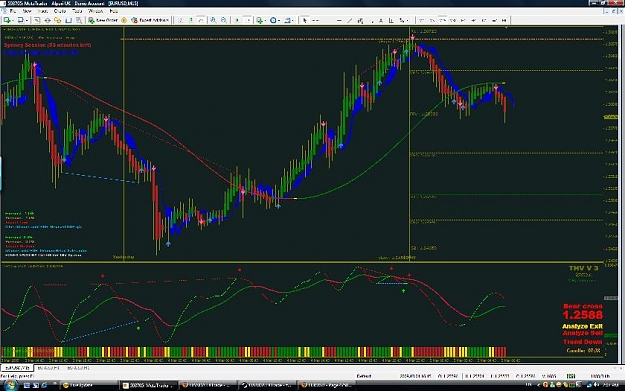
Task: Toggle chart Auto Scroll
Action: pos(237,20)
